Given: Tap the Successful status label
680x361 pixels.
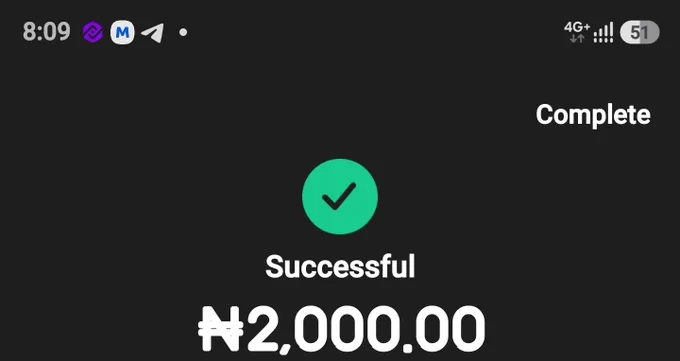Looking at the screenshot, I should [x=340, y=266].
